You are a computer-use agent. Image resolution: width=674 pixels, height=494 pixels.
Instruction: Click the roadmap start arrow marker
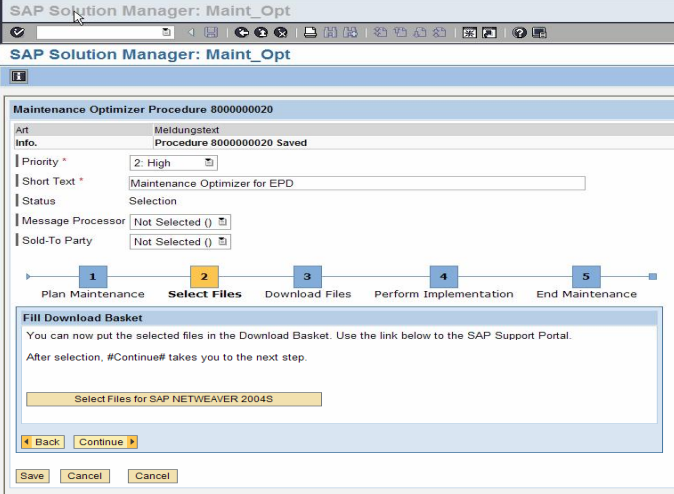point(28,276)
